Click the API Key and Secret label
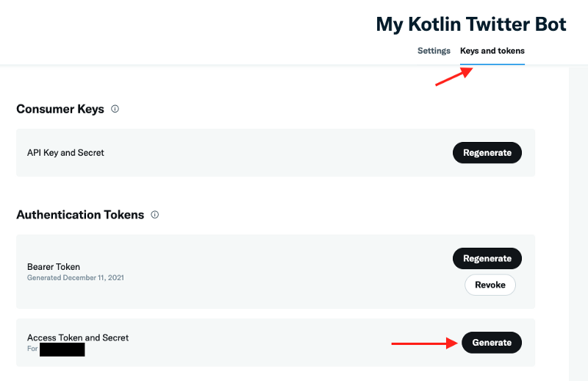The image size is (588, 381). 65,153
